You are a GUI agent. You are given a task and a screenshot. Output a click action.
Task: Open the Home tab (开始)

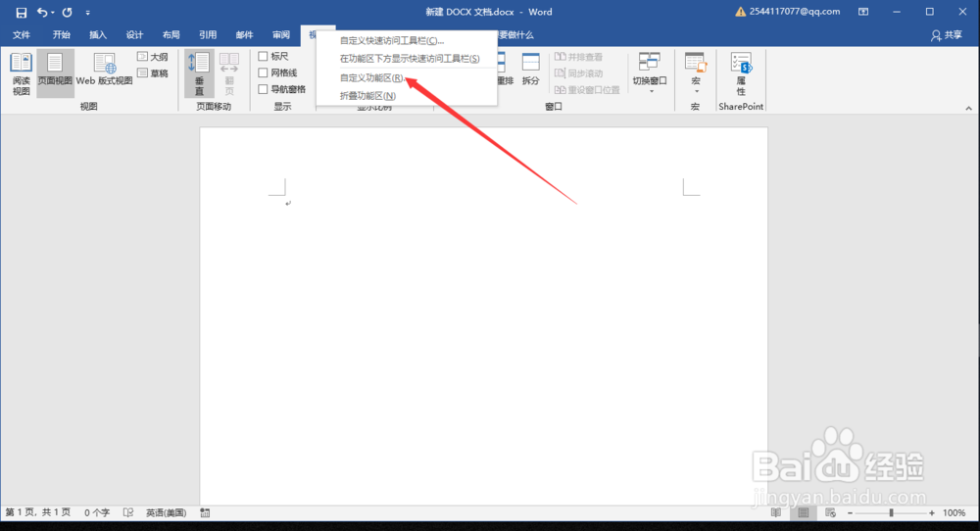pyautogui.click(x=61, y=35)
